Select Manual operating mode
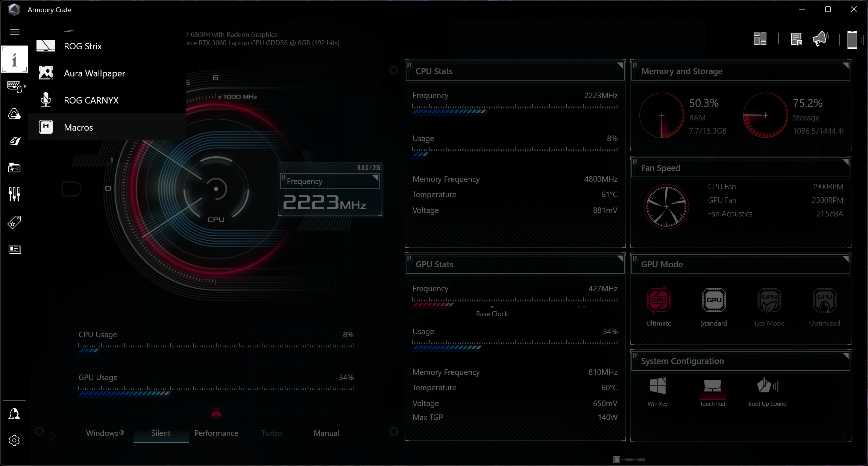The width and height of the screenshot is (868, 466). (326, 433)
